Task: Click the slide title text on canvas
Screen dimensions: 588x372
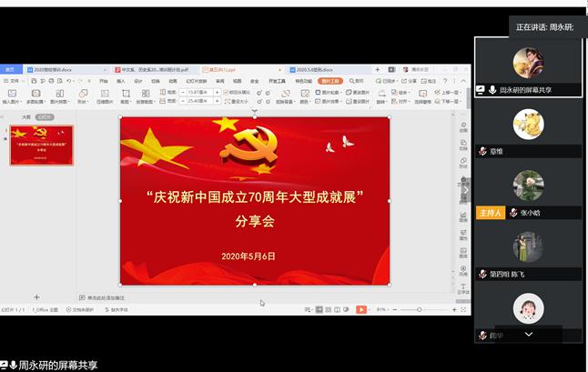Action: [x=255, y=197]
